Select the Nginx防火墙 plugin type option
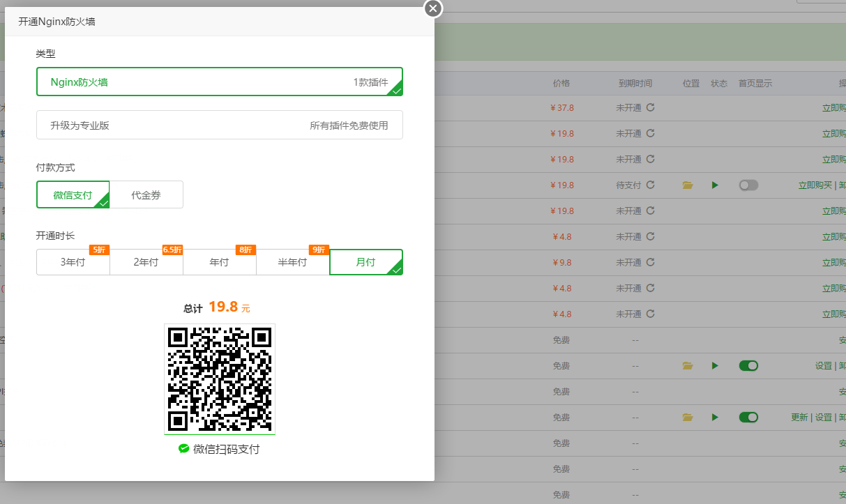 click(220, 82)
